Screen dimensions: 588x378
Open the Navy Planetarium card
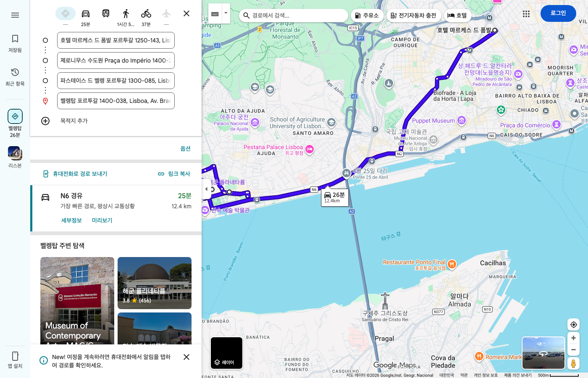coord(155,283)
